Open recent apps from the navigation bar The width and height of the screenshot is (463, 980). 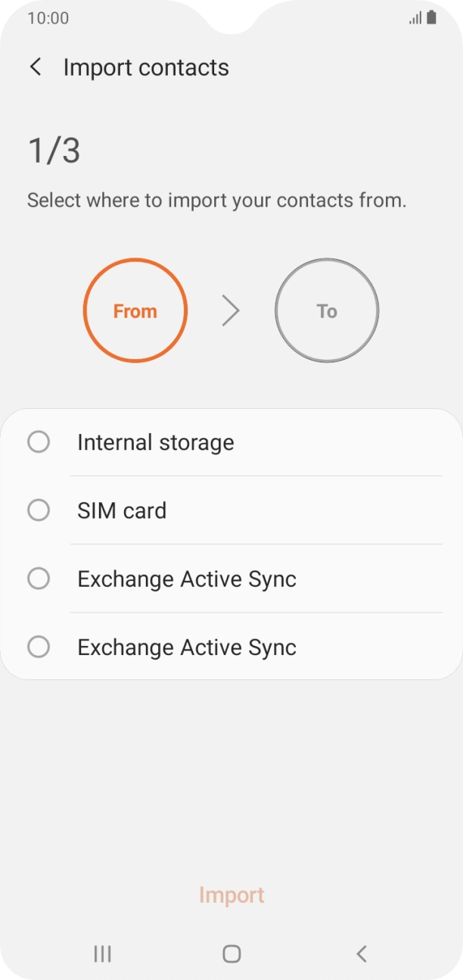(x=102, y=953)
